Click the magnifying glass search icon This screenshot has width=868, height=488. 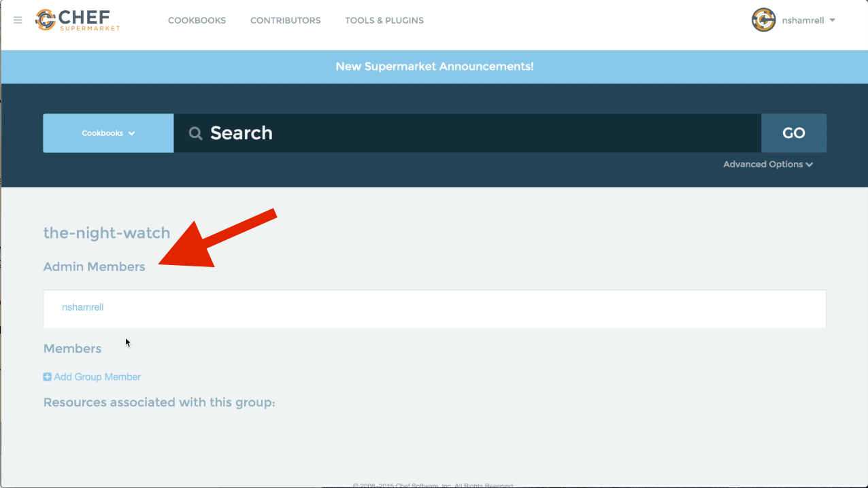[196, 133]
